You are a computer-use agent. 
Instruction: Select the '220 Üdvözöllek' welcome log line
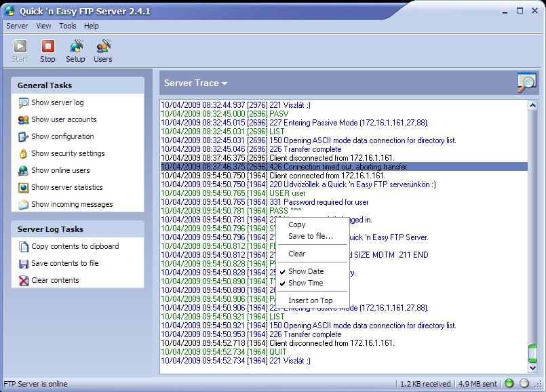tap(298, 184)
